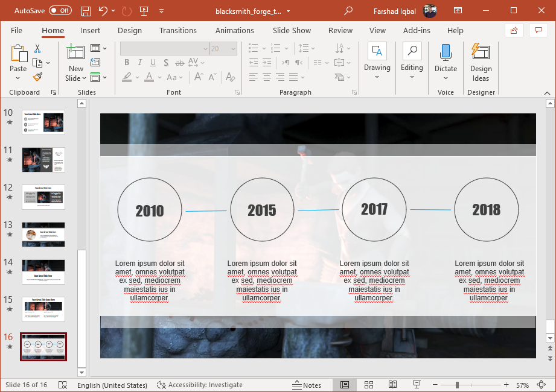
Task: Start Slide Show from status bar icon
Action: pos(417,385)
